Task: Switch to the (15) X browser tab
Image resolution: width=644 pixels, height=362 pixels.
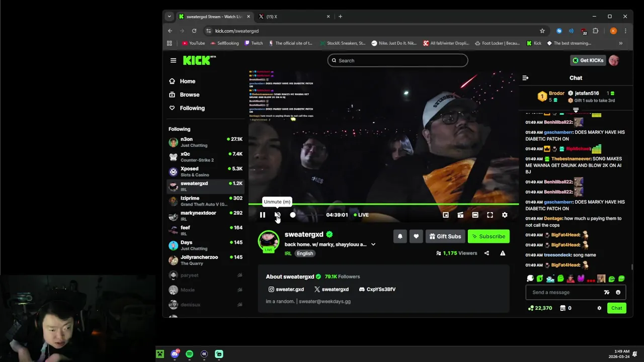Action: (x=293, y=17)
